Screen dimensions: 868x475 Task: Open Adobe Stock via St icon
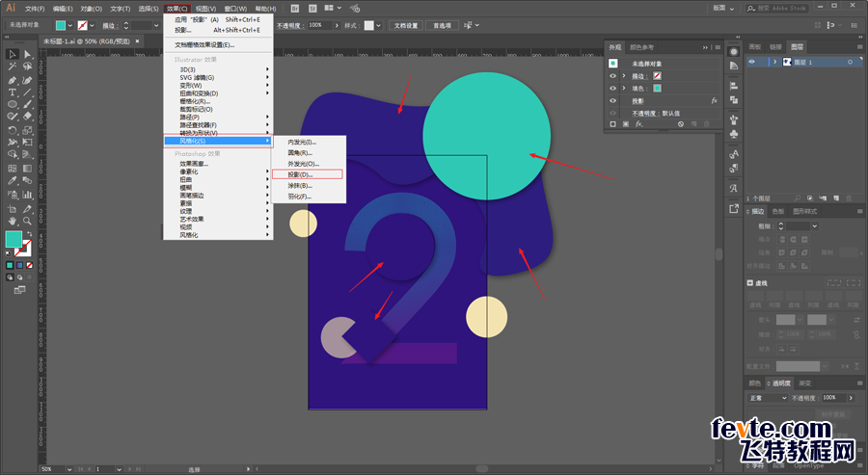pyautogui.click(x=312, y=9)
